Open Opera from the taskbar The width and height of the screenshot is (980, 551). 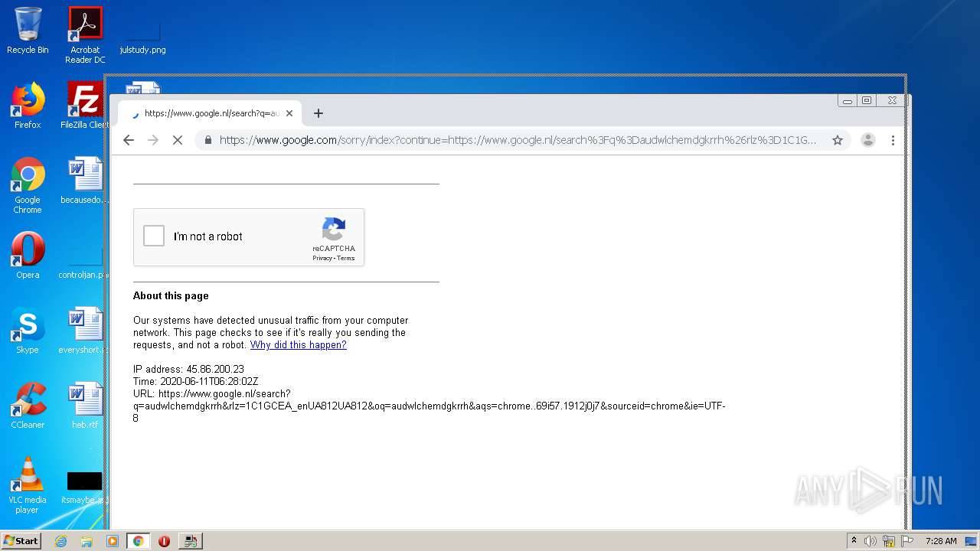coord(164,541)
